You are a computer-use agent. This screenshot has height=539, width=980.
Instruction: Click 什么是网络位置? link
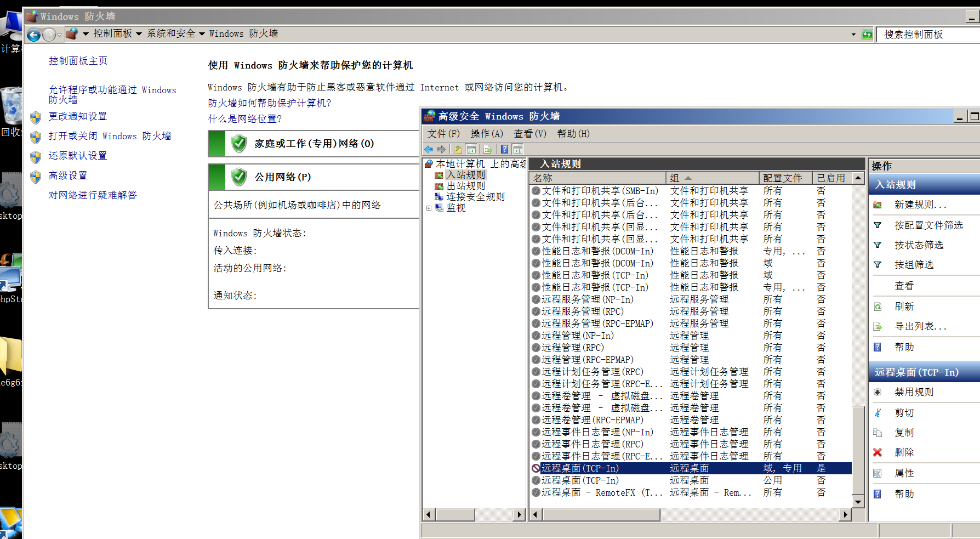pos(244,119)
